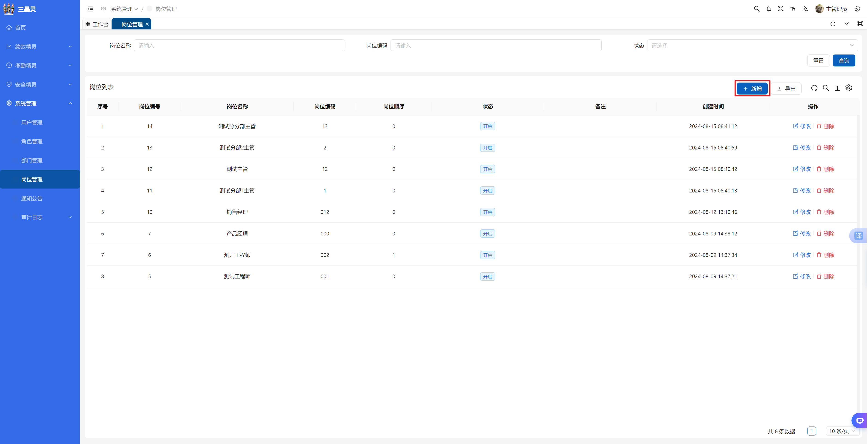Open the font size adjustment icon
Screen dimensions: 868x444
point(793,9)
